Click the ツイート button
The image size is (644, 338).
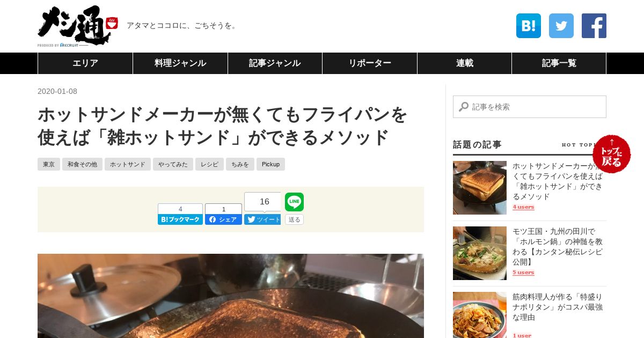click(x=262, y=219)
